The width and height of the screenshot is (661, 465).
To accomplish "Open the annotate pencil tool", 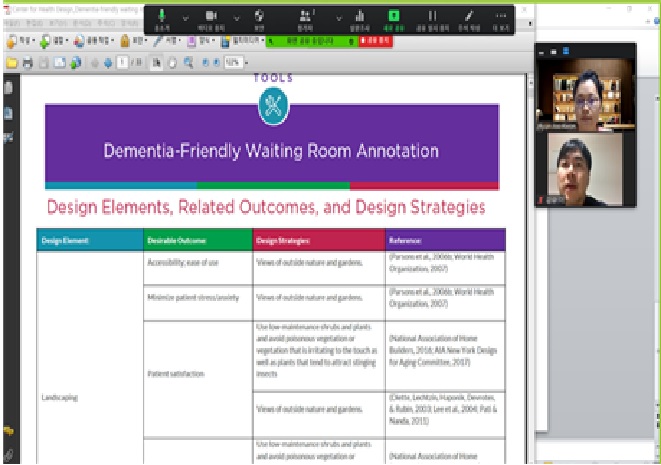I will tap(468, 18).
